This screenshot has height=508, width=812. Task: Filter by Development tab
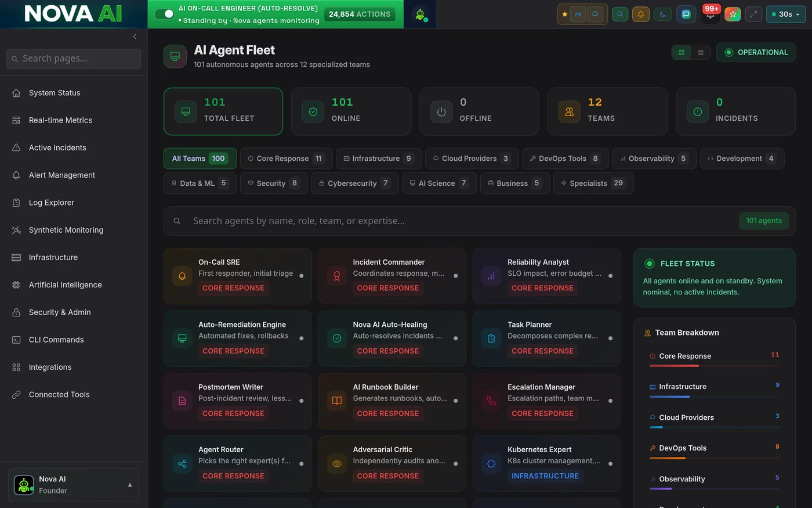pyautogui.click(x=742, y=158)
